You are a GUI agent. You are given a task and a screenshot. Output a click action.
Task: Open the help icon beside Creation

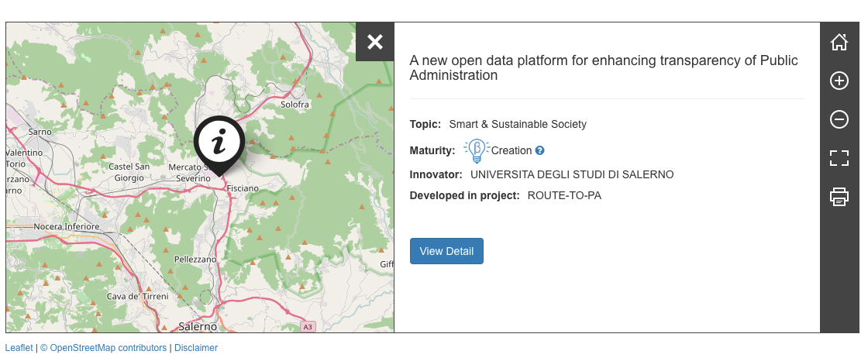tap(540, 150)
